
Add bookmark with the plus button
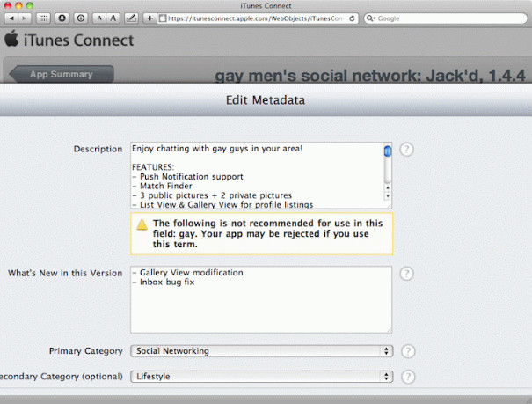150,18
